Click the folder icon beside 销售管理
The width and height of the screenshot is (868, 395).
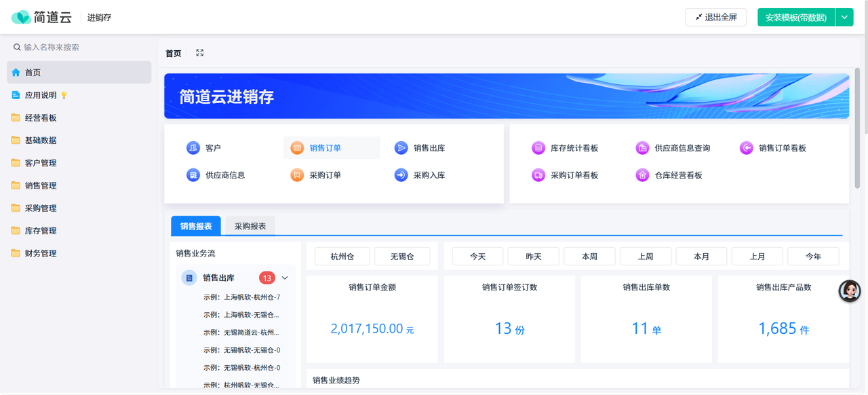[16, 185]
